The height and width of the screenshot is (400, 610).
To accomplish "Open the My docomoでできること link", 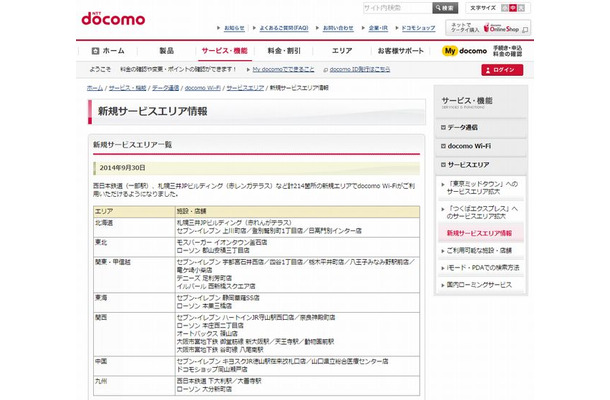I will click(x=283, y=69).
